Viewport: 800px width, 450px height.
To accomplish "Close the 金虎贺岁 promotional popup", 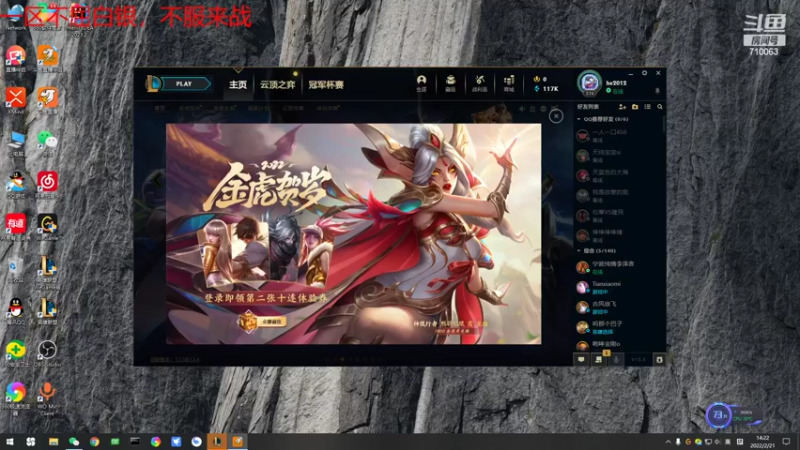I will pyautogui.click(x=556, y=116).
